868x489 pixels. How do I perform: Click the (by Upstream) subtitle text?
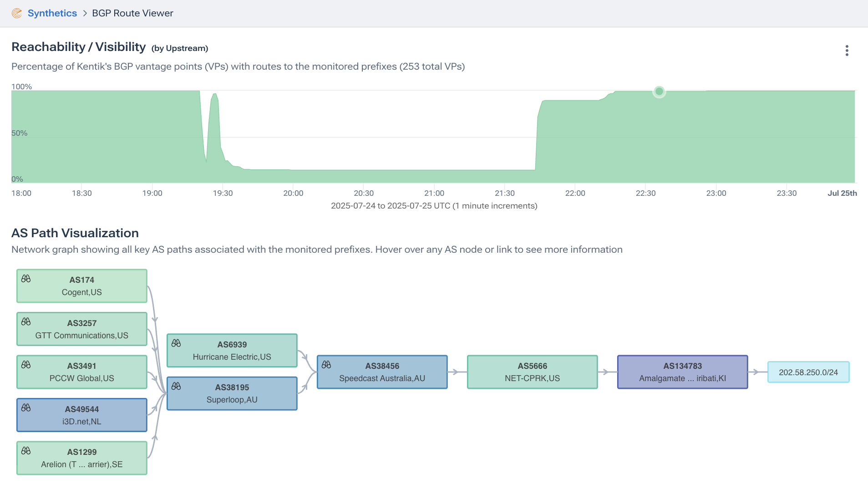tap(180, 48)
